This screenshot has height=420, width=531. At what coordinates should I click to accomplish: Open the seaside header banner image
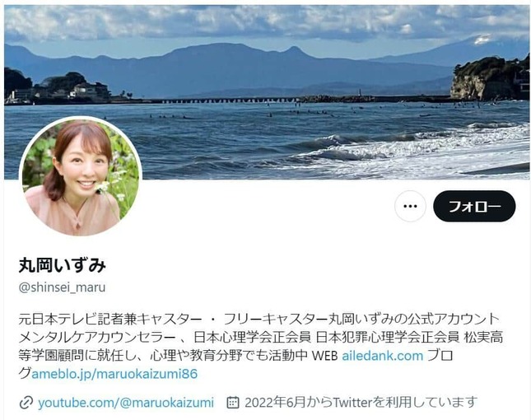[267, 91]
